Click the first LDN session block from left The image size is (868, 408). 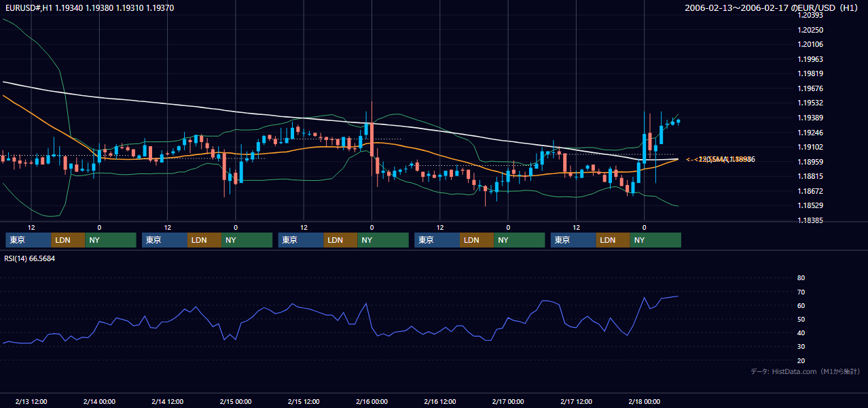(68, 240)
